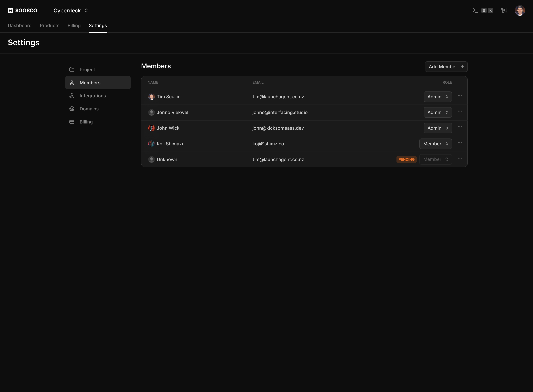Screen dimensions: 533x392
Task: Open the three-dot menu for pending Unknown member
Action: tap(460, 158)
